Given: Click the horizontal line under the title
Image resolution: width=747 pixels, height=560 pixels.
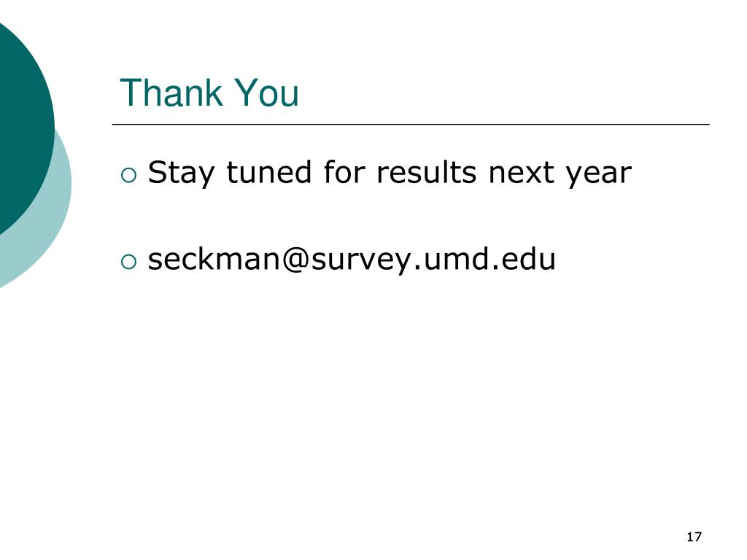Looking at the screenshot, I should 411,124.
